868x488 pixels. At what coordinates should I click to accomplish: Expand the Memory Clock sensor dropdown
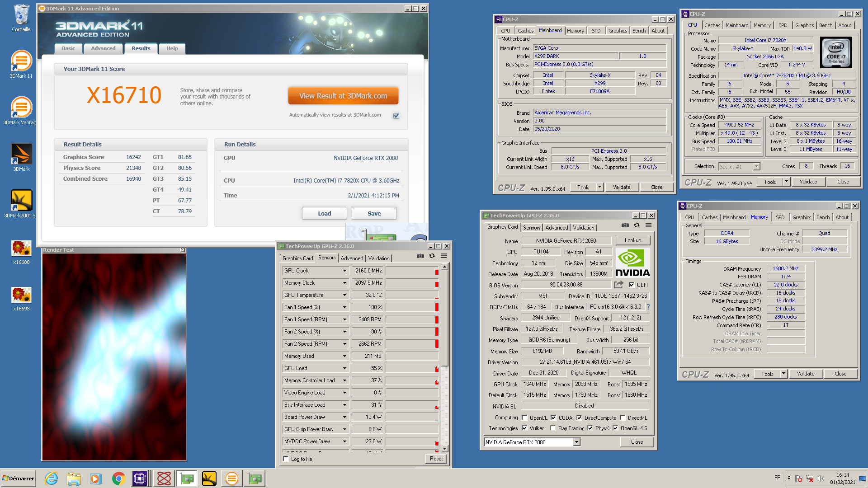(x=344, y=283)
